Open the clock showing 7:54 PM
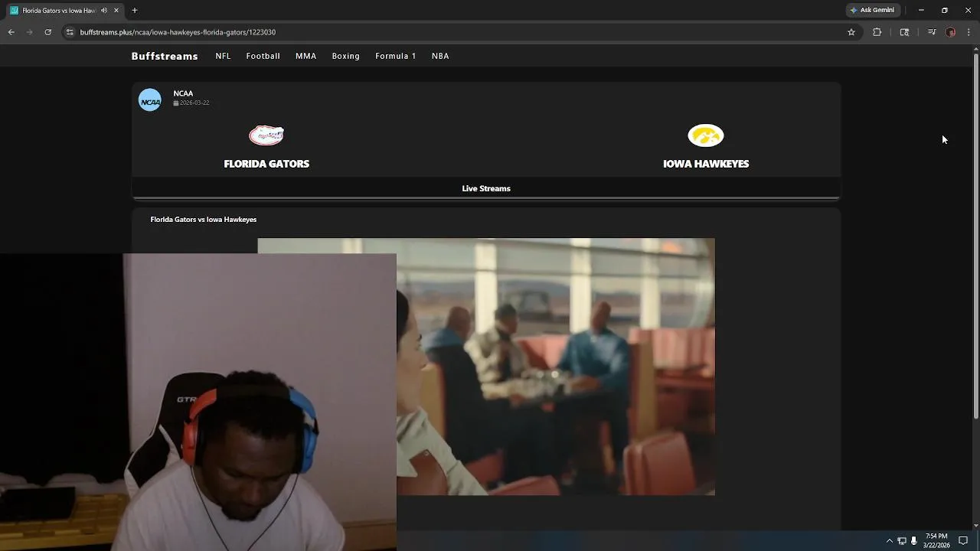 [936, 540]
